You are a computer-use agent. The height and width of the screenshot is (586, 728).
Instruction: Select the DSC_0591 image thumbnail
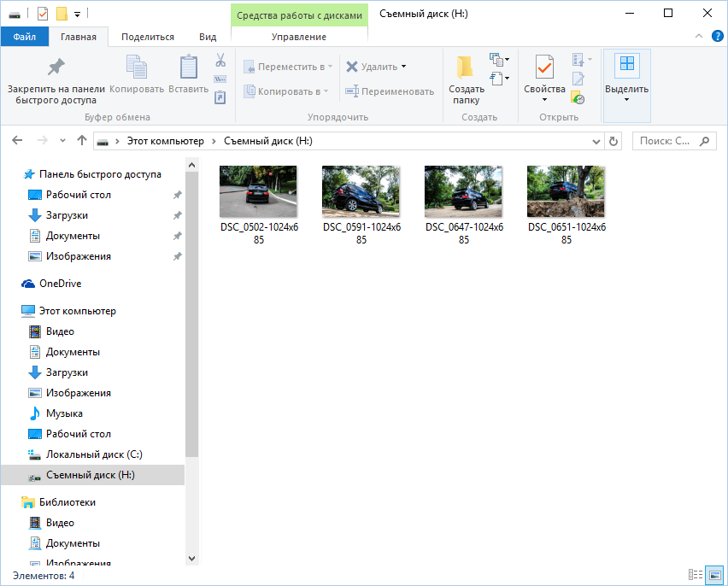click(361, 191)
